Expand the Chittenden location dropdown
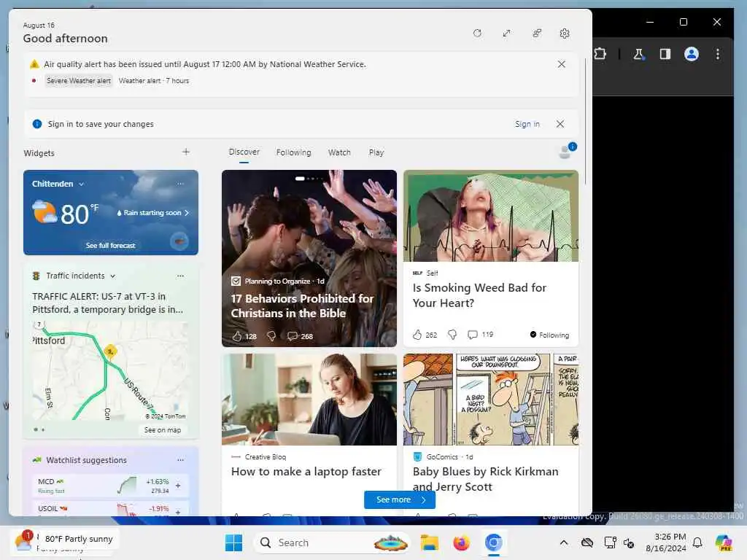Image resolution: width=747 pixels, height=560 pixels. point(82,184)
